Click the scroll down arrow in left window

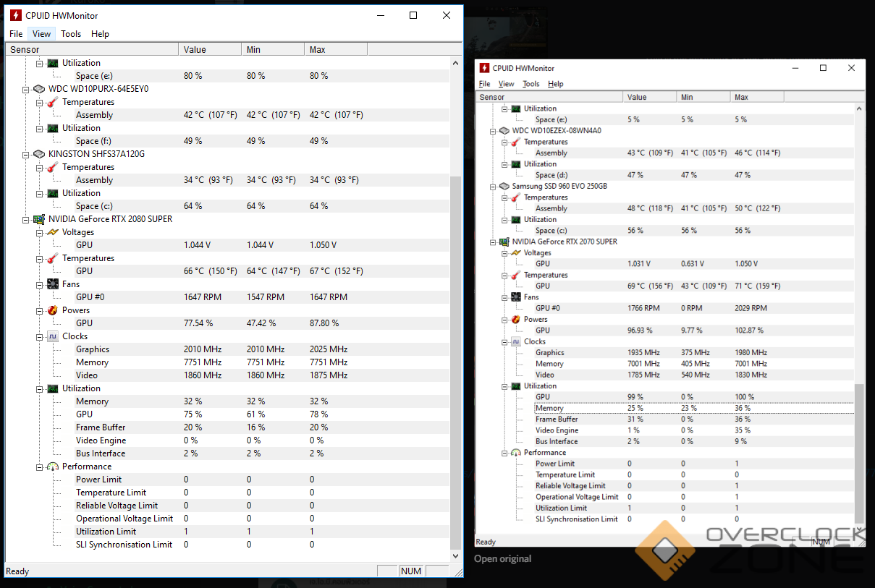click(456, 556)
